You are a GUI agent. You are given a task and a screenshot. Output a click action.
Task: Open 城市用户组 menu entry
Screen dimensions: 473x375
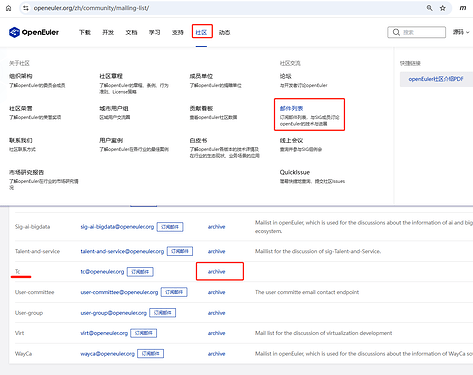114,108
